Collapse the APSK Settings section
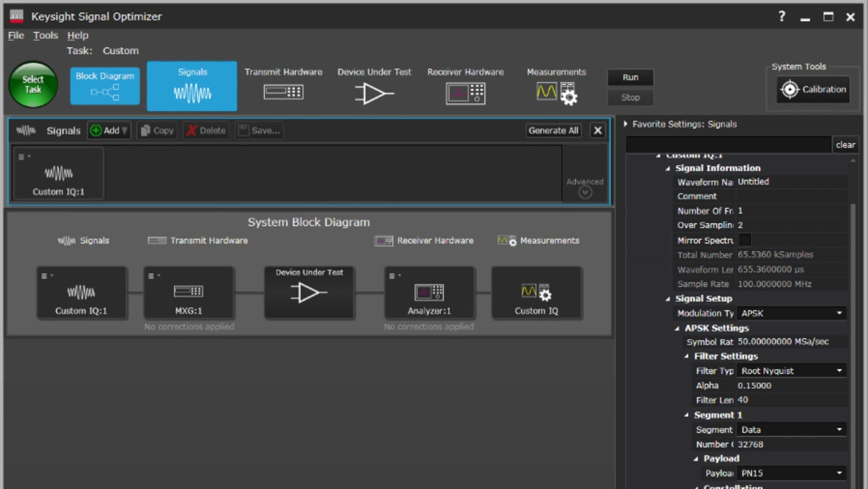 677,328
